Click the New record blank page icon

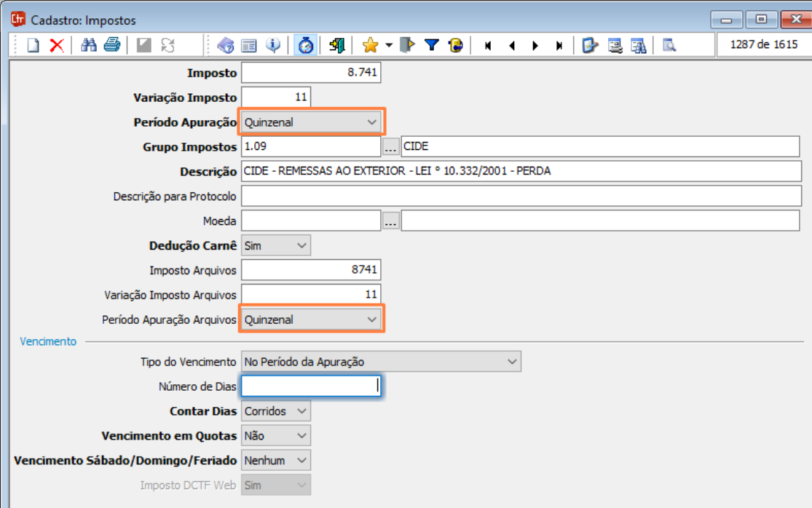click(x=33, y=46)
